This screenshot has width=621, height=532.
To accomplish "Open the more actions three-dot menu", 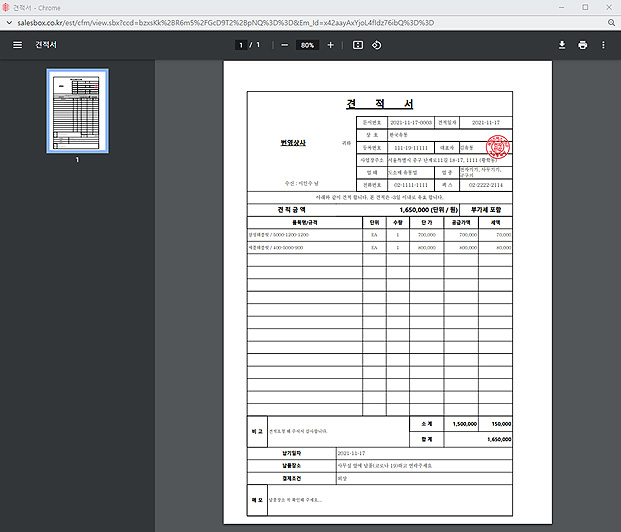I will [603, 45].
